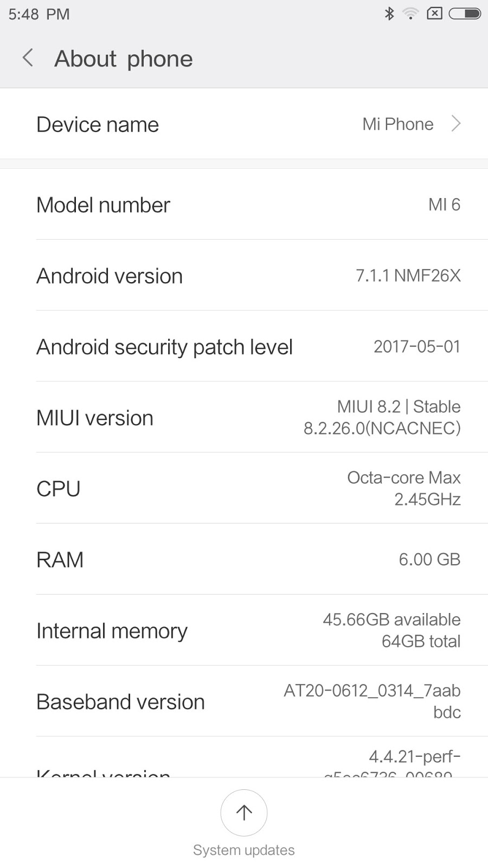Tap the Android version entry
The image size is (488, 868).
click(244, 276)
